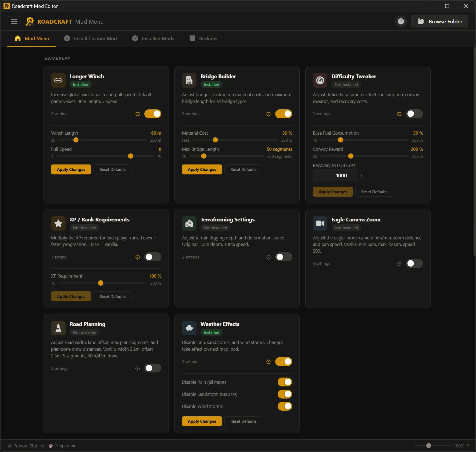Open Terraforming Settings gear icon
The width and height of the screenshot is (476, 452).
click(269, 257)
